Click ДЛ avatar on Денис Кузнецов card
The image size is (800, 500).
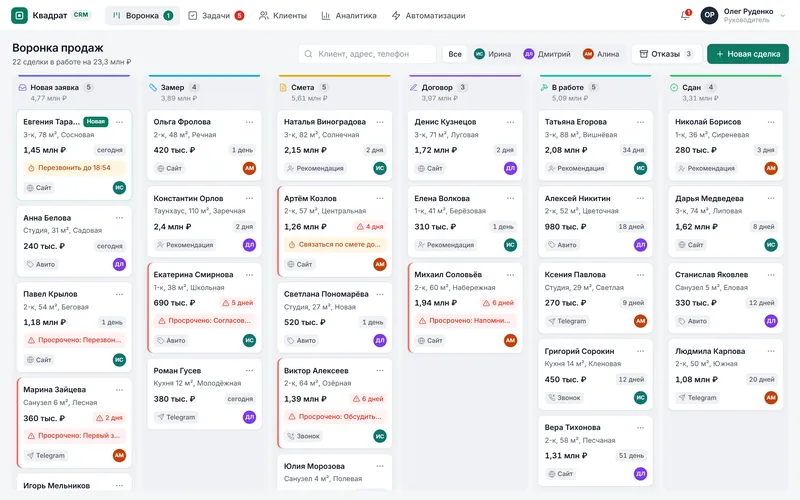click(510, 168)
